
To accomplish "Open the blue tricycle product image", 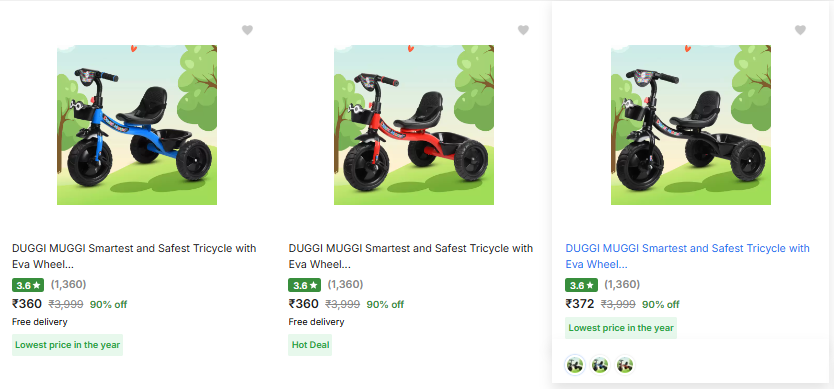I will tap(137, 125).
